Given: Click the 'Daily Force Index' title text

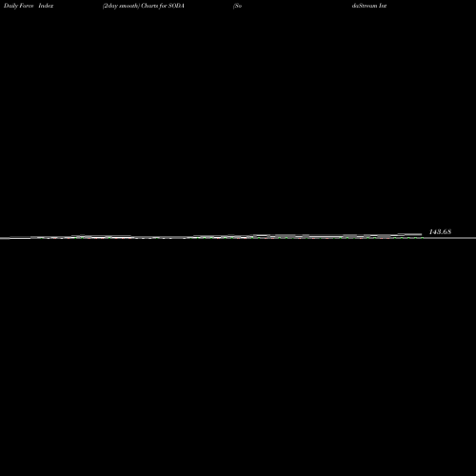Looking at the screenshot, I should click(29, 6).
